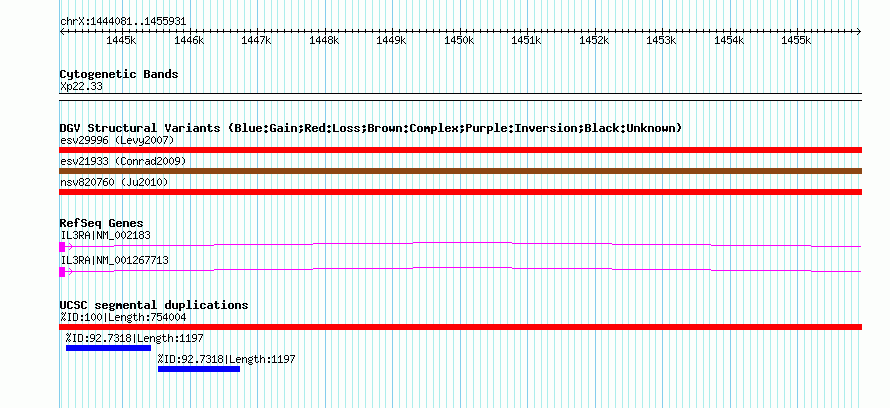This screenshot has width=890, height=408.
Task: Click the blue duplication bar under 1446k
Action: pyautogui.click(x=199, y=369)
